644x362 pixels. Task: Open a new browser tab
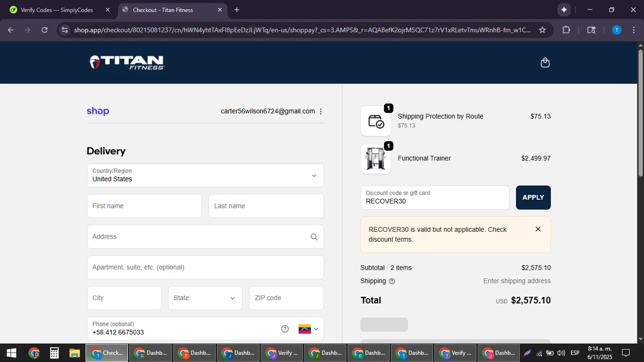coord(237,9)
